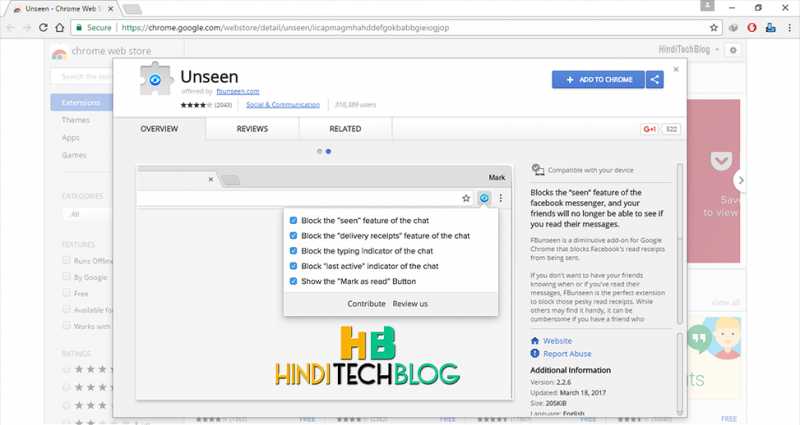Go to the browser home page

point(60,28)
